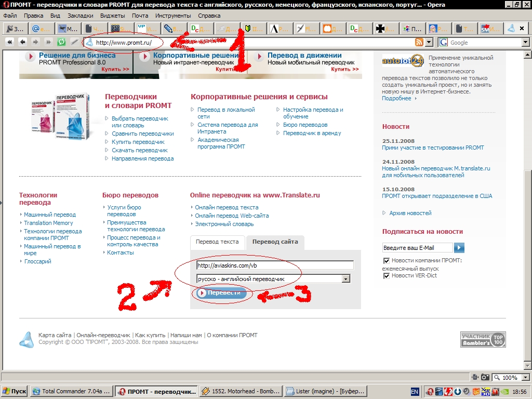The height and width of the screenshot is (399, 532).
Task: Click 'Перевод в движении' banner heading
Action: click(x=304, y=55)
